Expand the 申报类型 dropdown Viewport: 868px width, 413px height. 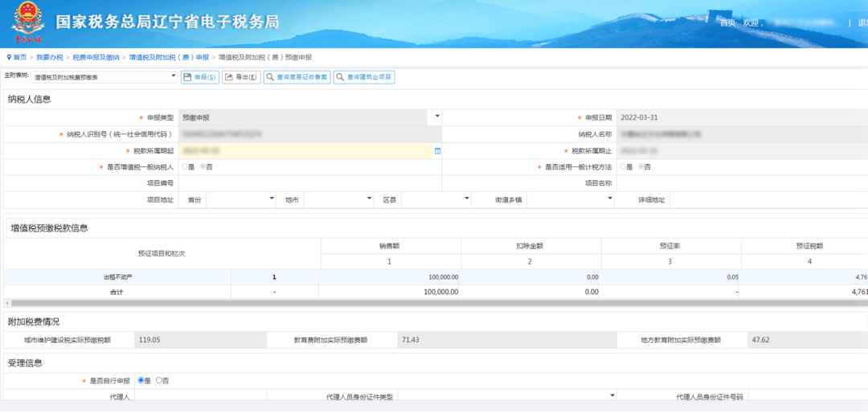tap(310, 117)
